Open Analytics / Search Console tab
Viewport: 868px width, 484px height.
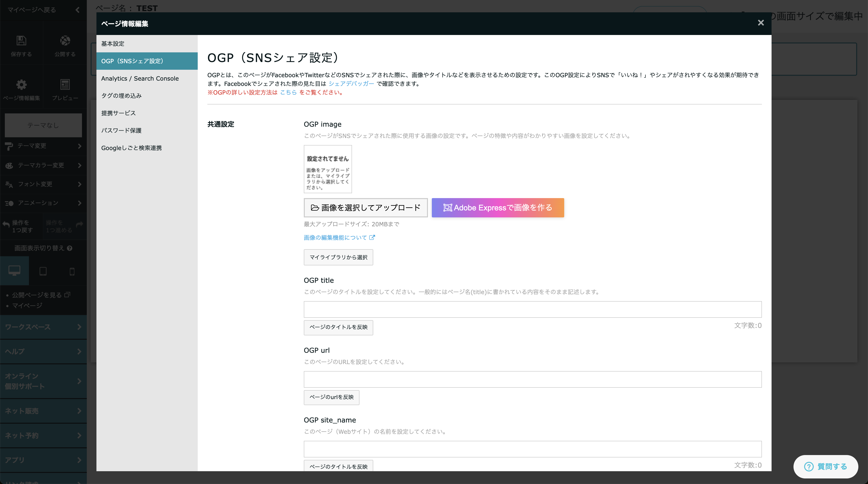147,78
